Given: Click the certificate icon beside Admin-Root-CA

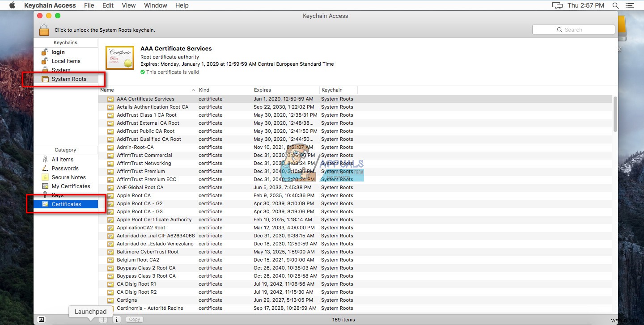Looking at the screenshot, I should (x=110, y=147).
